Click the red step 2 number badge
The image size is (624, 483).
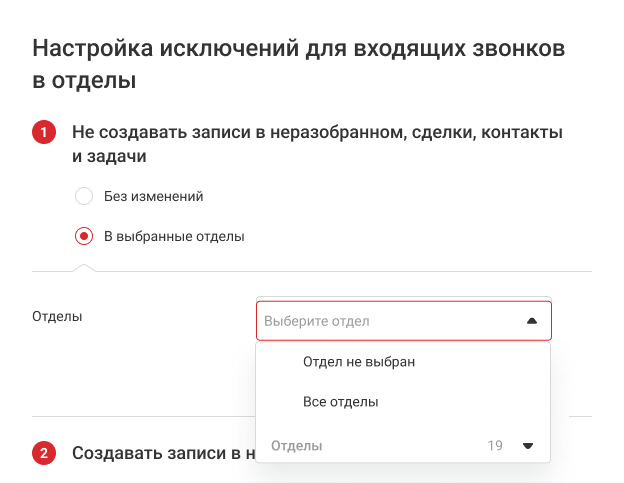click(x=44, y=454)
